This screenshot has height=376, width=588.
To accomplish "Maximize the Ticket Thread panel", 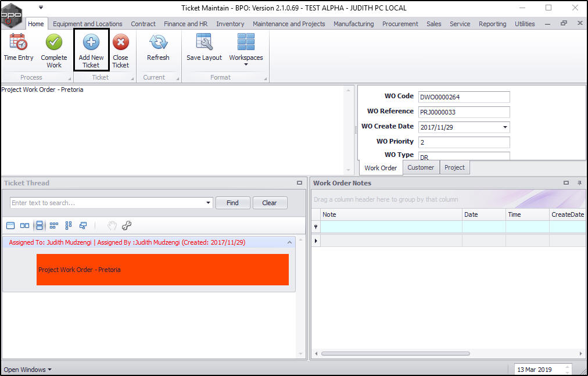I will [299, 182].
